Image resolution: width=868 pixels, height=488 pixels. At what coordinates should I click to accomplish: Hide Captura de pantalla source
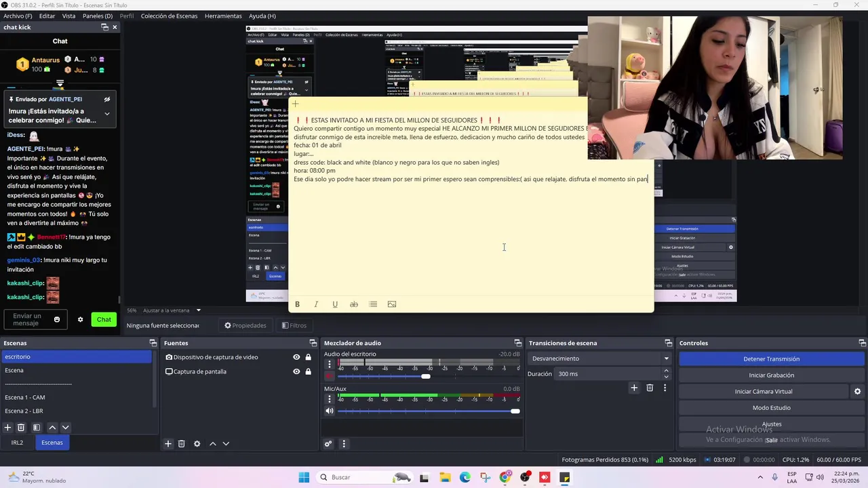tap(296, 371)
